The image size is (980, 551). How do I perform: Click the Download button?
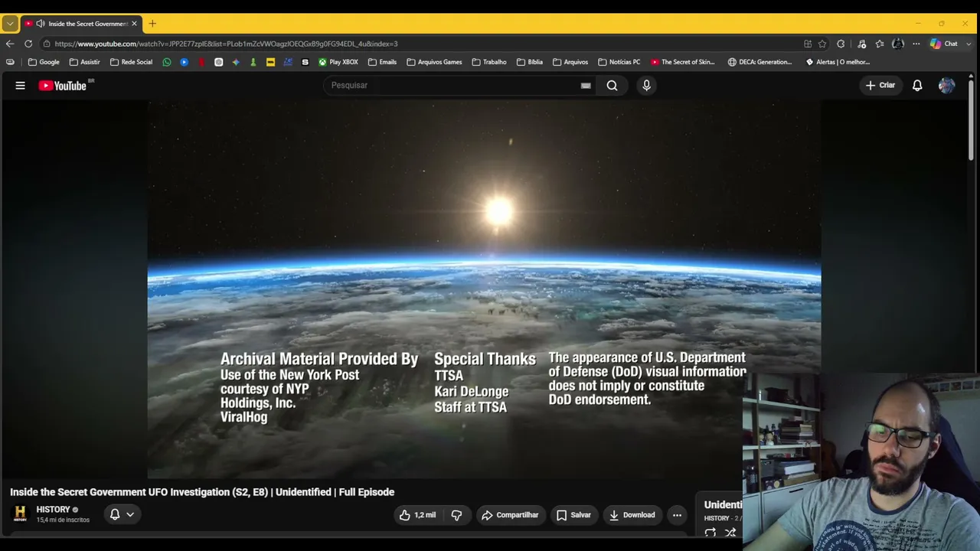click(x=632, y=515)
